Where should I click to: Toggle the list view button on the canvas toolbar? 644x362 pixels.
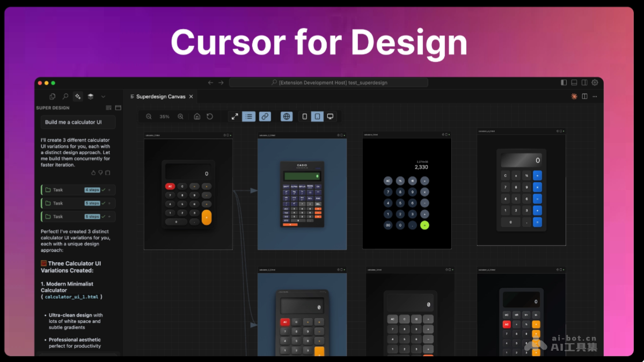pyautogui.click(x=248, y=116)
